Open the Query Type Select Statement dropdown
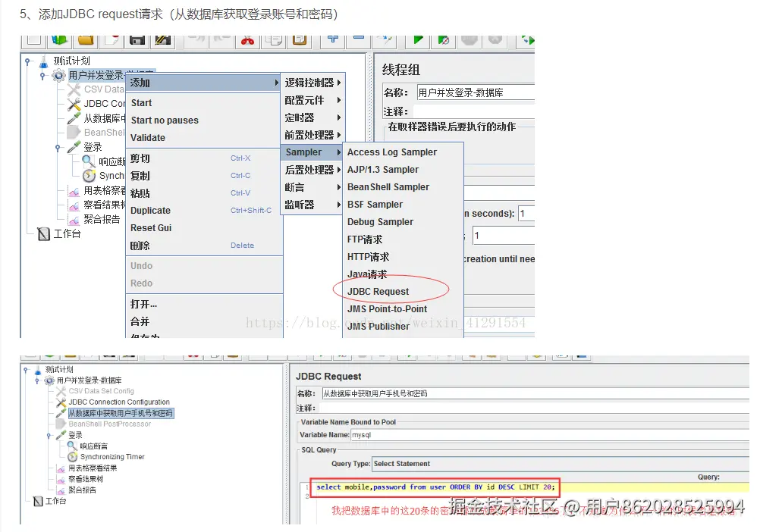Image resolution: width=760 pixels, height=532 pixels. point(561,464)
